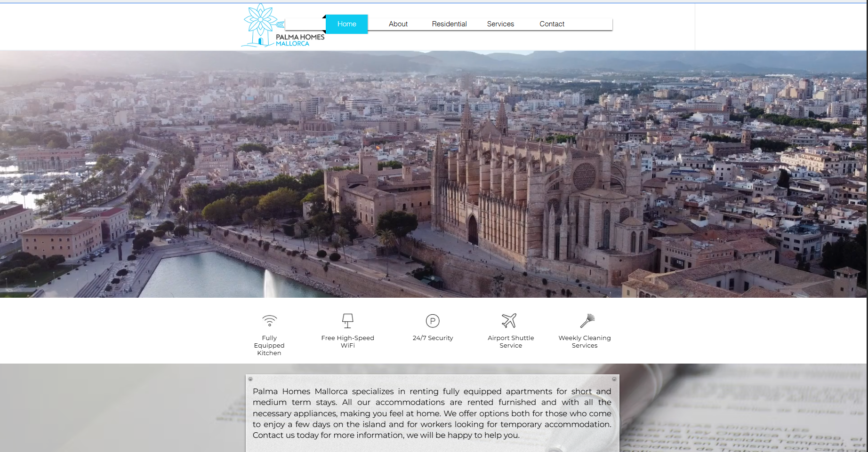This screenshot has width=868, height=452.
Task: Click the top-right pin on the text panel
Action: point(614,379)
